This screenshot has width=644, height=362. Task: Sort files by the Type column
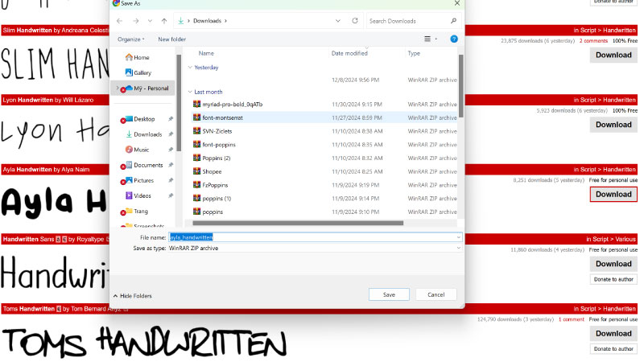coord(414,53)
